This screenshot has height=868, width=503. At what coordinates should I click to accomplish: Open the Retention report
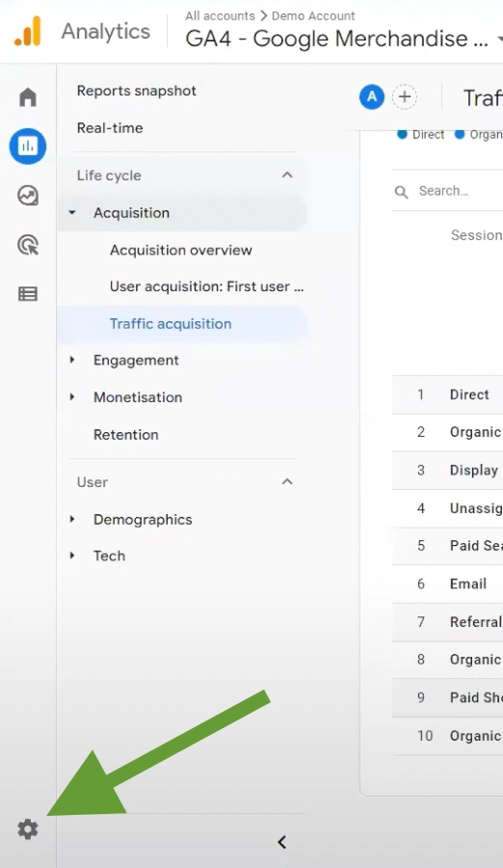125,435
